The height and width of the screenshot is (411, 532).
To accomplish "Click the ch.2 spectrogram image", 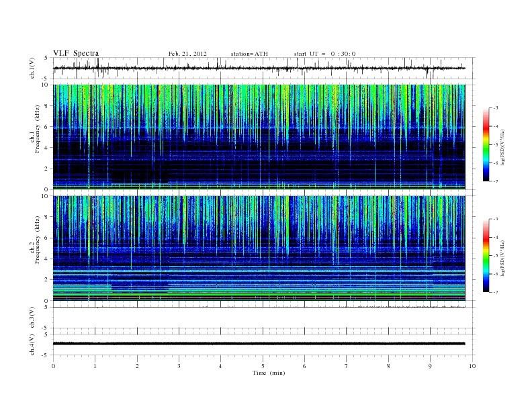I will [x=259, y=248].
